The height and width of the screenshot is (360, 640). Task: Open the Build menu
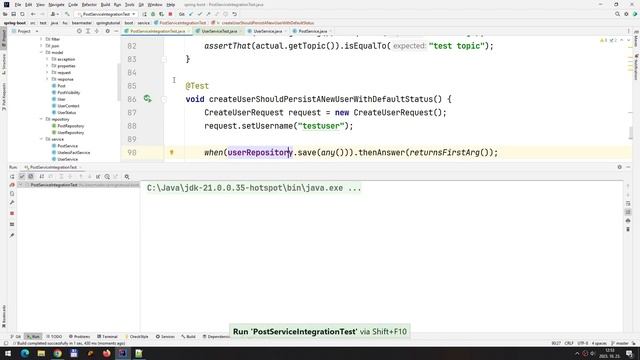tap(105, 4)
